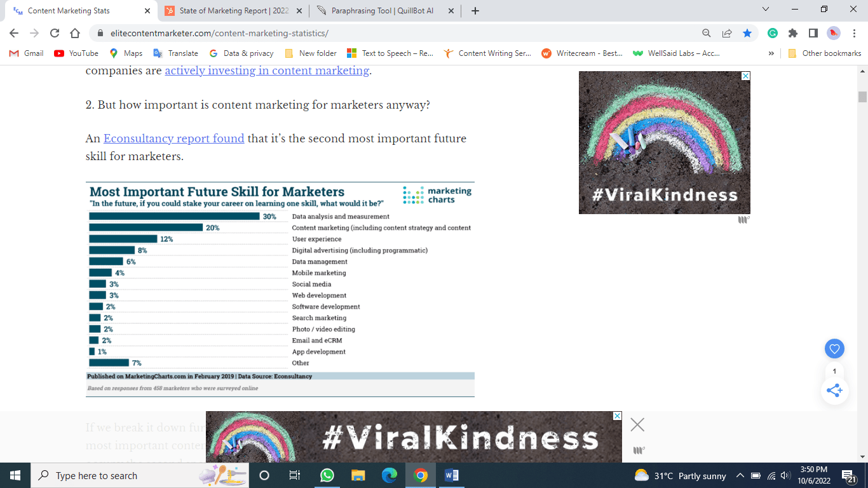Follow the 'actively investing in content marketing' link

(x=267, y=71)
